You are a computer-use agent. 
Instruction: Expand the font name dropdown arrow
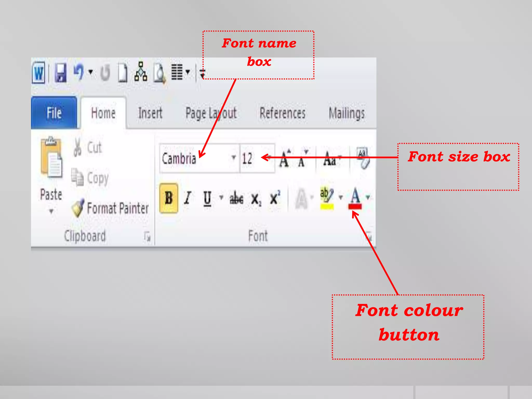coord(234,157)
